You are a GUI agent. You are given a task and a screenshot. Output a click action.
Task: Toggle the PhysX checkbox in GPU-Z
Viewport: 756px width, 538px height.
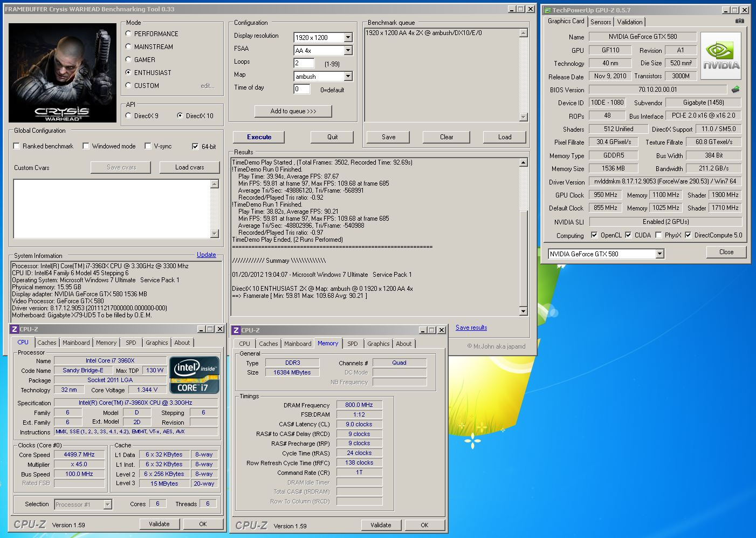658,235
